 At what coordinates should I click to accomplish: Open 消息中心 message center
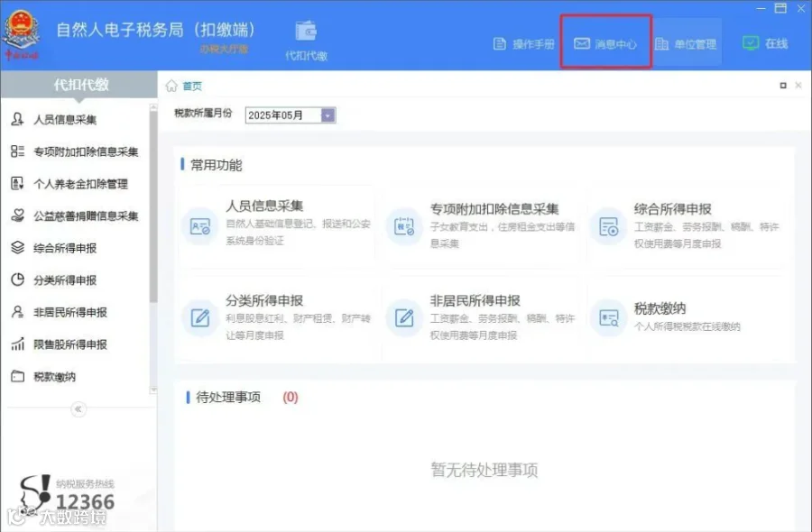click(605, 44)
